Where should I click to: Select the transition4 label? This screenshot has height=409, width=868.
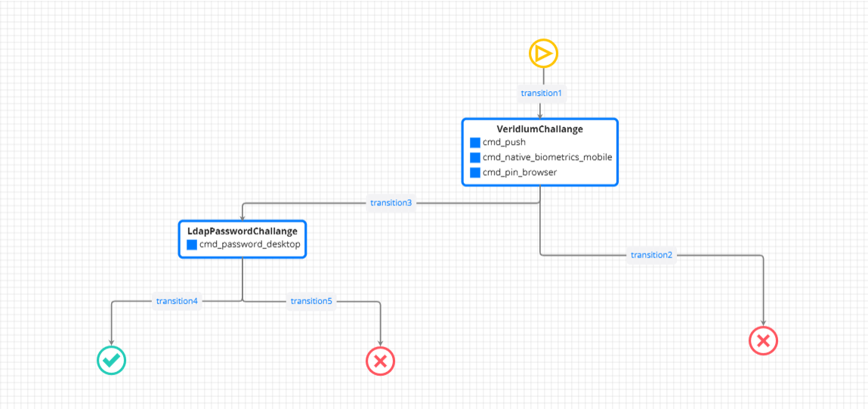point(177,301)
